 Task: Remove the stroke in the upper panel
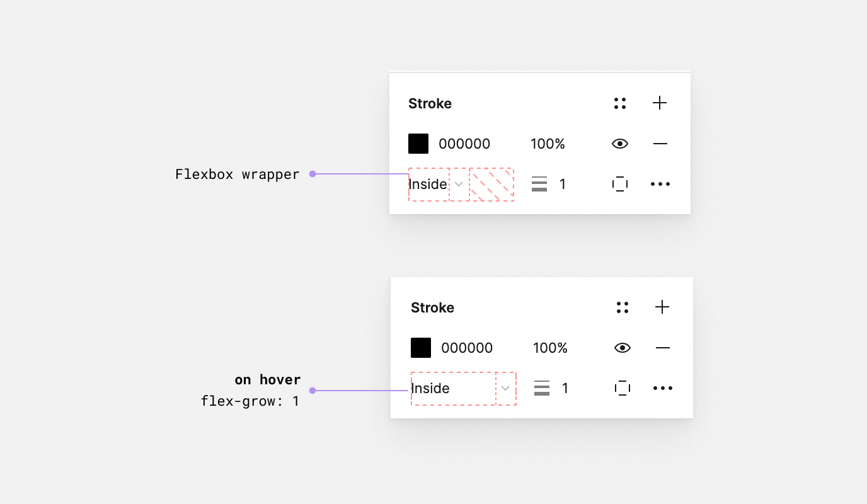point(660,144)
